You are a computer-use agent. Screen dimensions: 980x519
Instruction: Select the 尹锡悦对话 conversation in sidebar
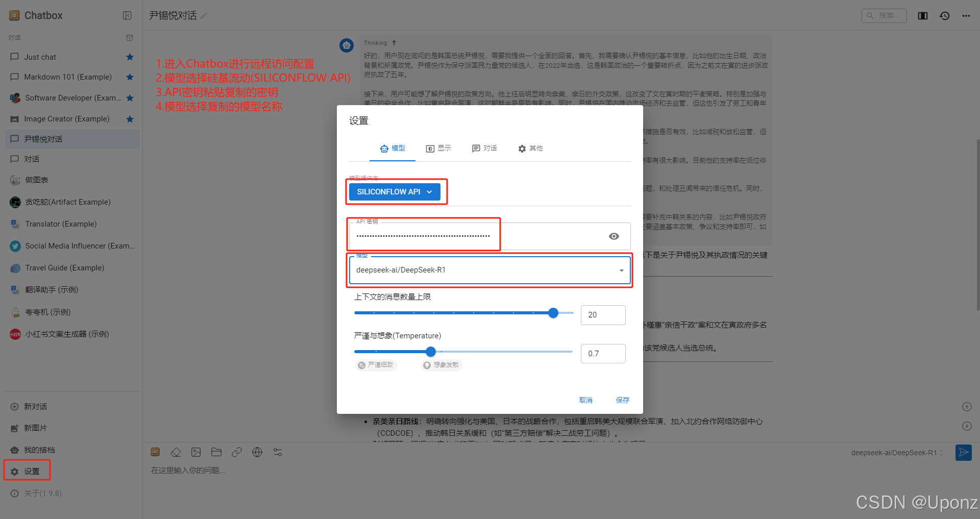click(72, 139)
